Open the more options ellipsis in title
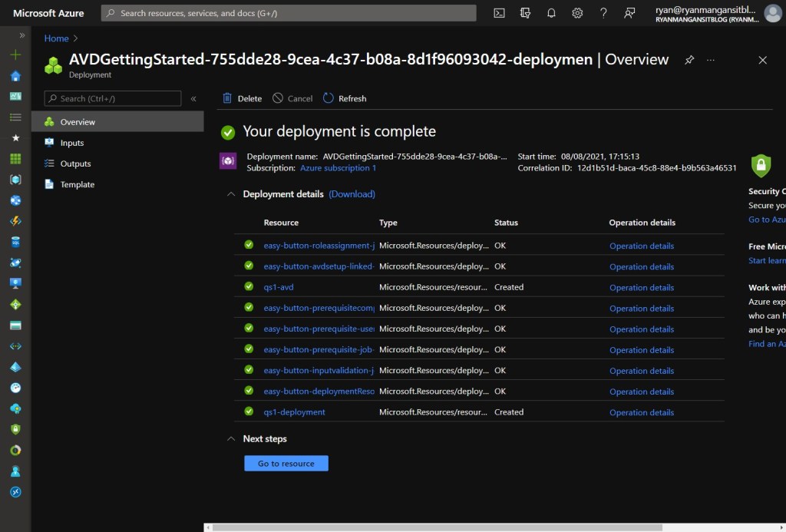Viewport: 786px width, 532px height. click(710, 60)
